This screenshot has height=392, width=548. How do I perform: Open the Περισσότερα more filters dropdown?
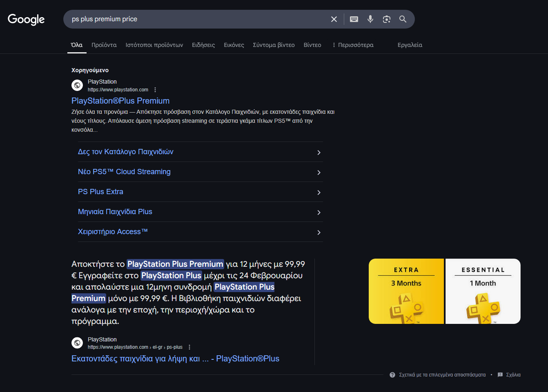click(353, 45)
